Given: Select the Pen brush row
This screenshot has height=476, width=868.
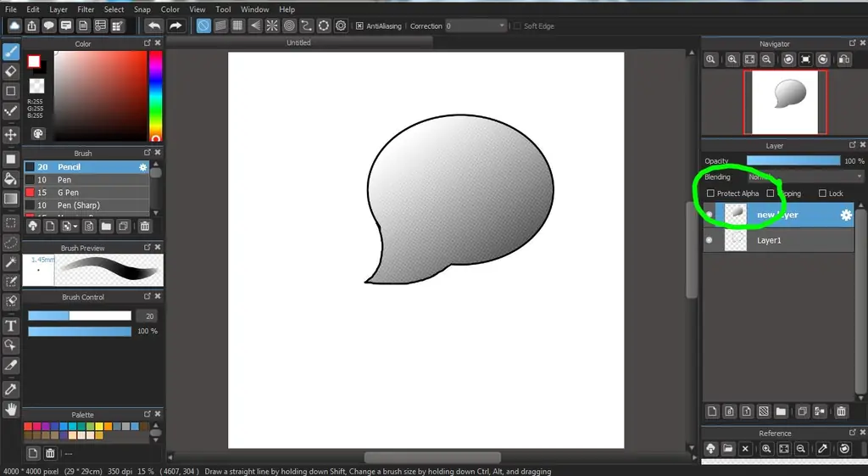Looking at the screenshot, I should coord(87,180).
